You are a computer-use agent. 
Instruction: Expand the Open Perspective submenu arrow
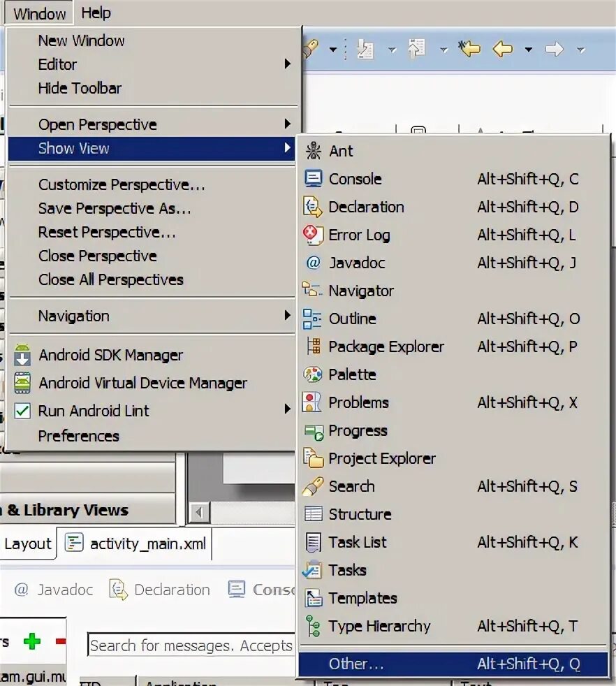click(288, 124)
